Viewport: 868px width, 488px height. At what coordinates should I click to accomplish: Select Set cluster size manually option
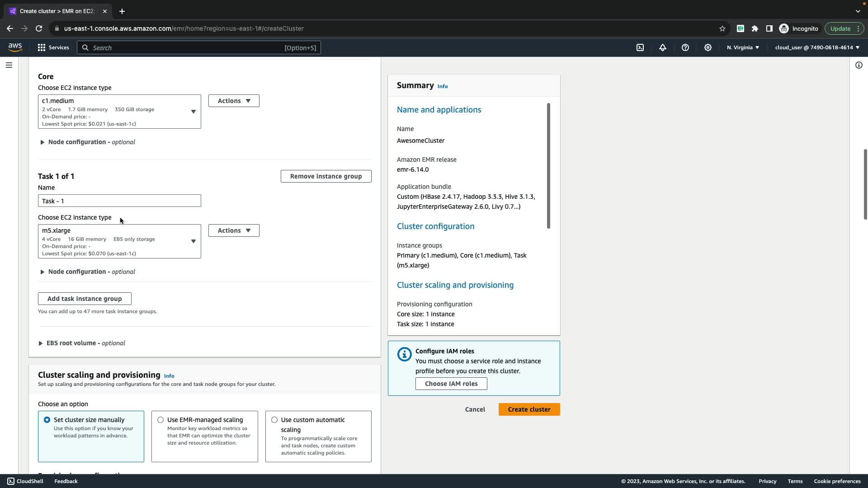(x=47, y=420)
